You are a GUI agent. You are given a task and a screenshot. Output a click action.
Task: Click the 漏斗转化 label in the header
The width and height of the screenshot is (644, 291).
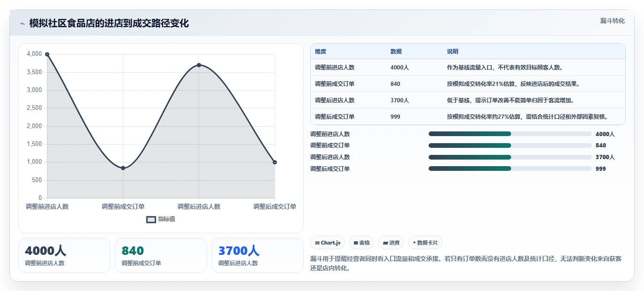click(613, 21)
